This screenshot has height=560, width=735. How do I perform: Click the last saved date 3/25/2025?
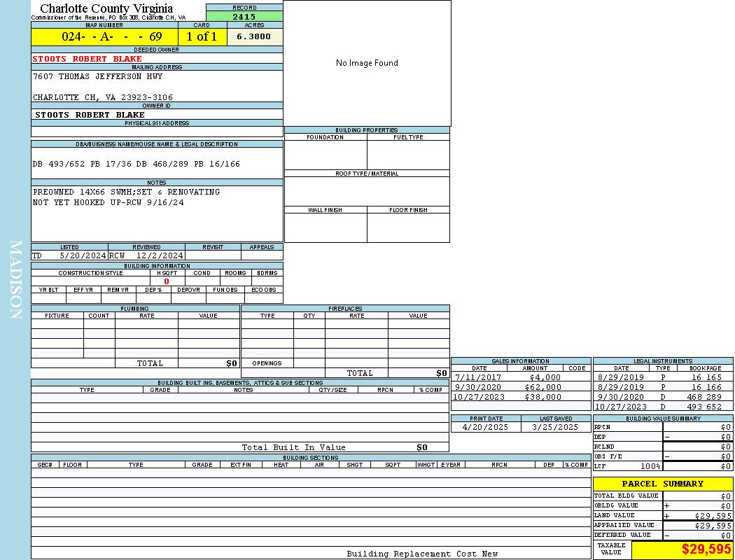(555, 427)
